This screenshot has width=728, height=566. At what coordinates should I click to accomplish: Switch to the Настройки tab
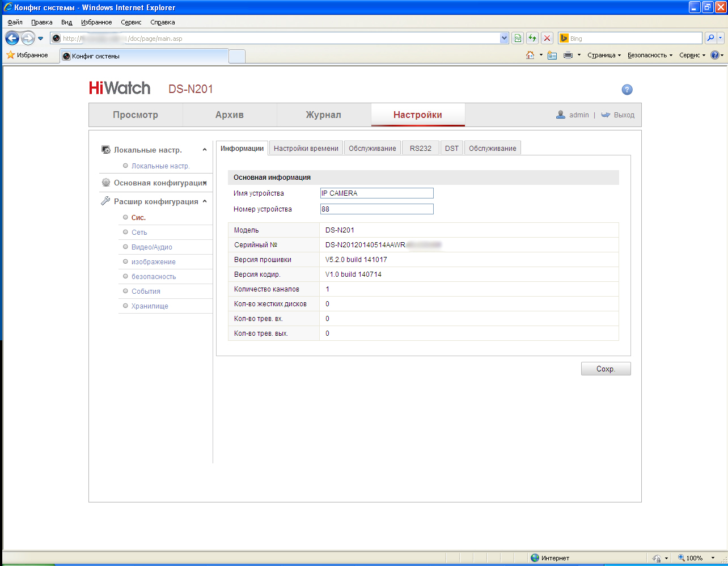[x=418, y=115]
